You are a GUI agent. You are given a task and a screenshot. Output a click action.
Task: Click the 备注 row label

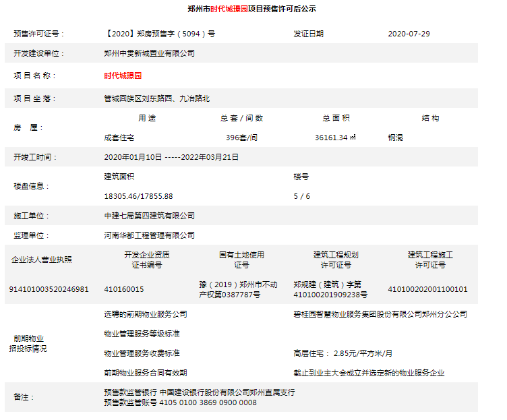[24, 397]
